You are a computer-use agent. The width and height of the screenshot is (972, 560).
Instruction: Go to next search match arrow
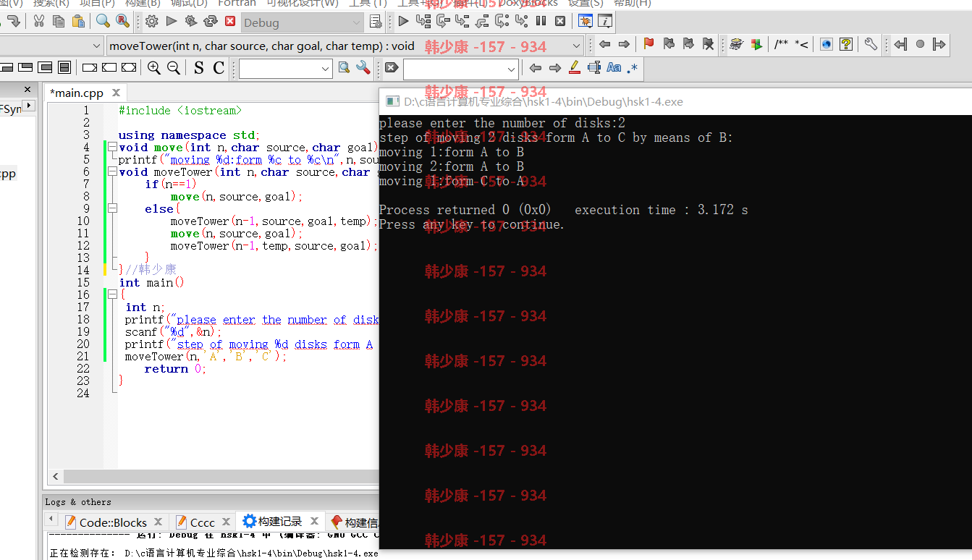555,68
